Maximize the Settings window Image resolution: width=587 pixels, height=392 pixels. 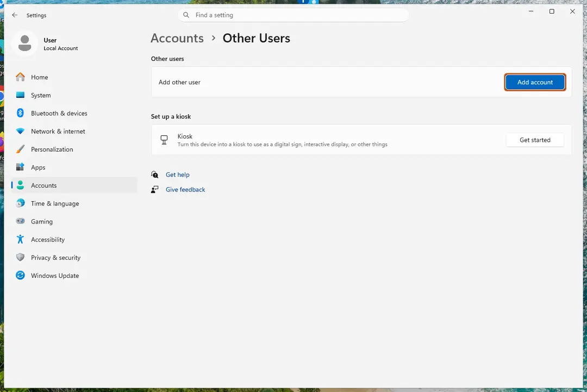(552, 11)
